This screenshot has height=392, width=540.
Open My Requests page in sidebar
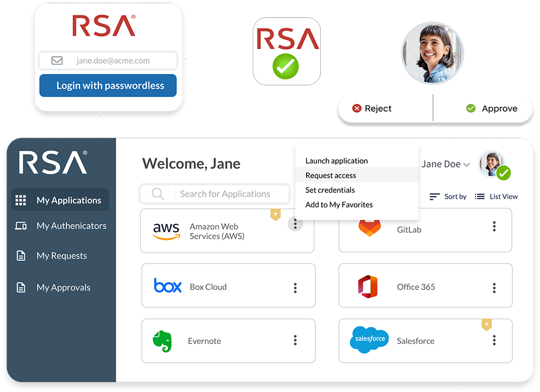(52, 255)
